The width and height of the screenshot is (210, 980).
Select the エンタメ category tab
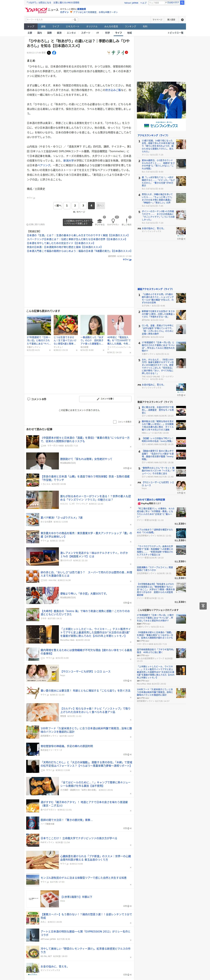click(x=71, y=33)
